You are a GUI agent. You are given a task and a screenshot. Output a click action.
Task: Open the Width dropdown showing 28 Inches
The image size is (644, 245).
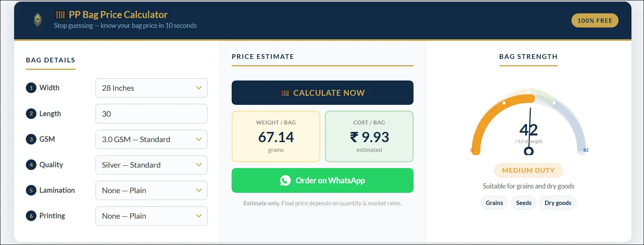click(x=151, y=88)
